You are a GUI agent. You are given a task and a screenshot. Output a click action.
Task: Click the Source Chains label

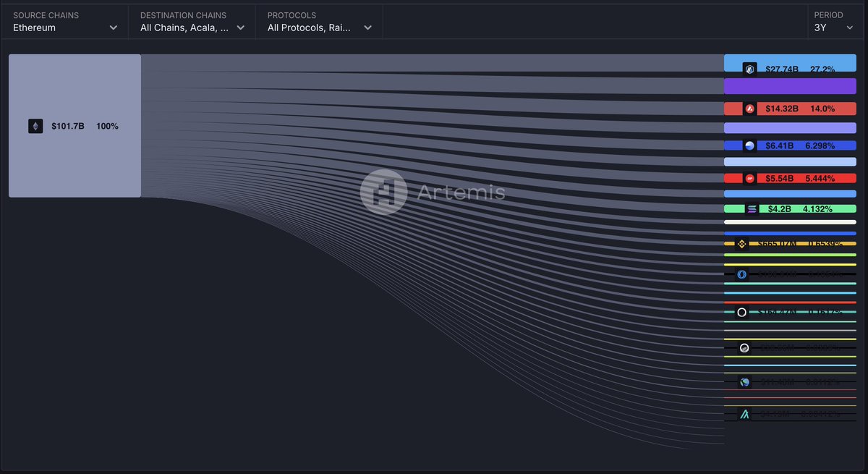click(x=46, y=15)
